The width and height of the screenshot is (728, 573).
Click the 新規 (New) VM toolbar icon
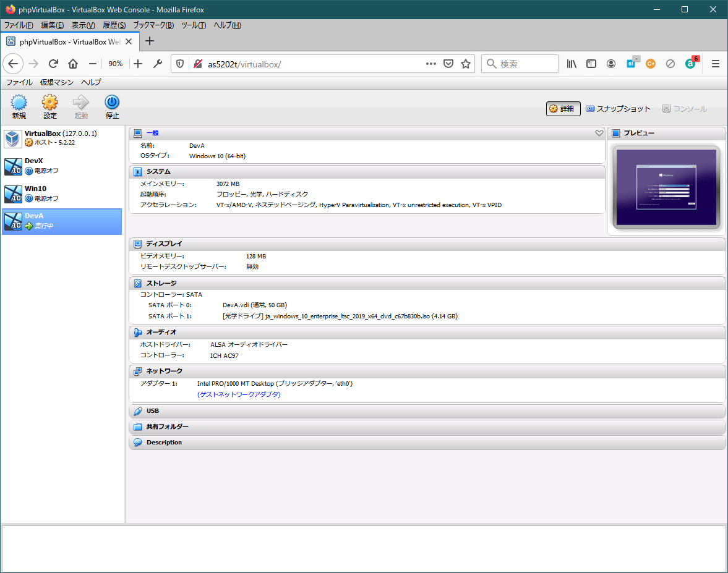point(19,106)
